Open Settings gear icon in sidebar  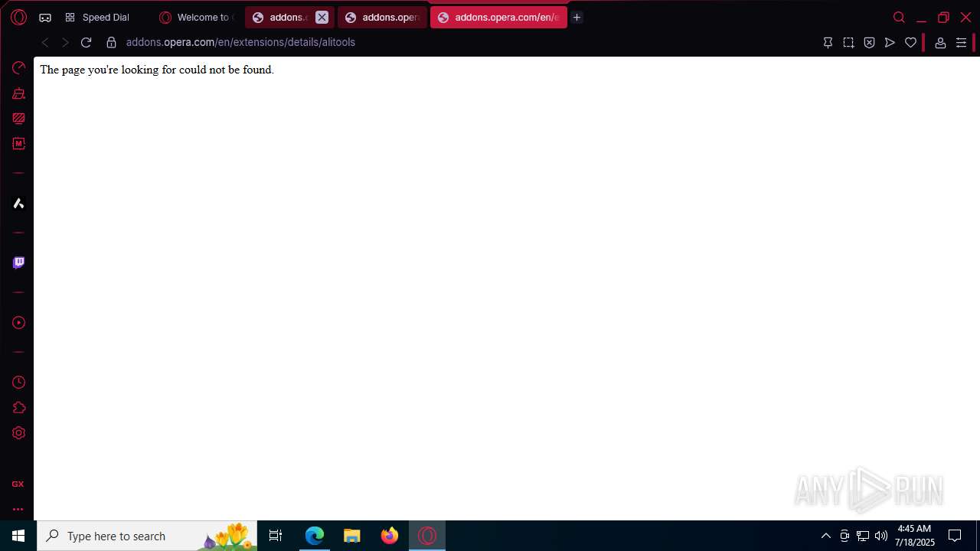[18, 432]
